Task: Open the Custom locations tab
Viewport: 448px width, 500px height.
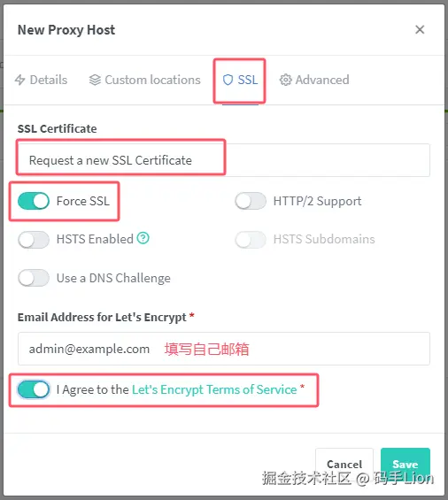Action: (145, 80)
